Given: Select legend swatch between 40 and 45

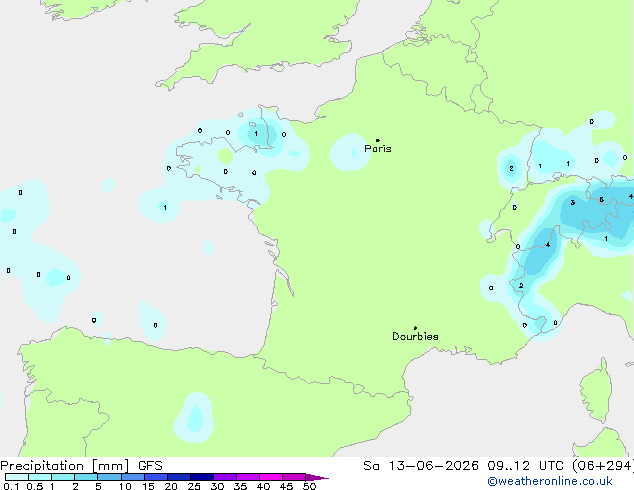Looking at the screenshot, I should [271, 477].
